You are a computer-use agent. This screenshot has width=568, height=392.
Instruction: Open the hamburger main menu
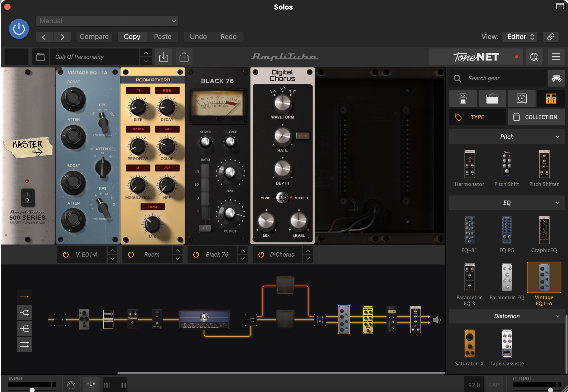(556, 57)
